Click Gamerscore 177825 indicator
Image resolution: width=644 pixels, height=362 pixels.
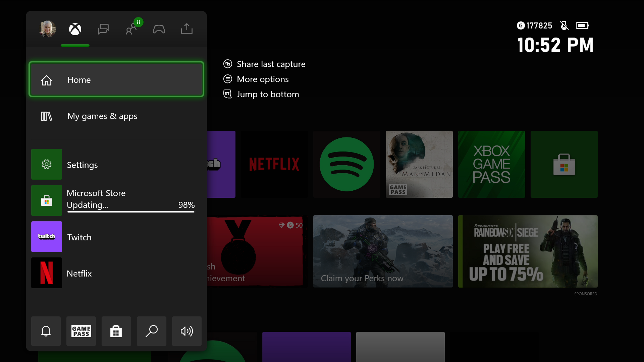534,25
